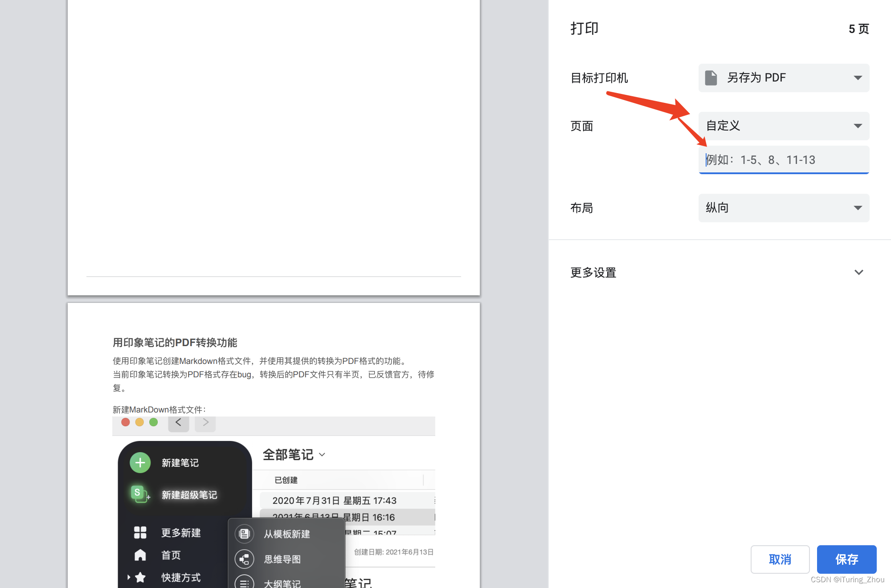Click the PDF document icon in destination
The height and width of the screenshot is (588, 891).
(711, 78)
